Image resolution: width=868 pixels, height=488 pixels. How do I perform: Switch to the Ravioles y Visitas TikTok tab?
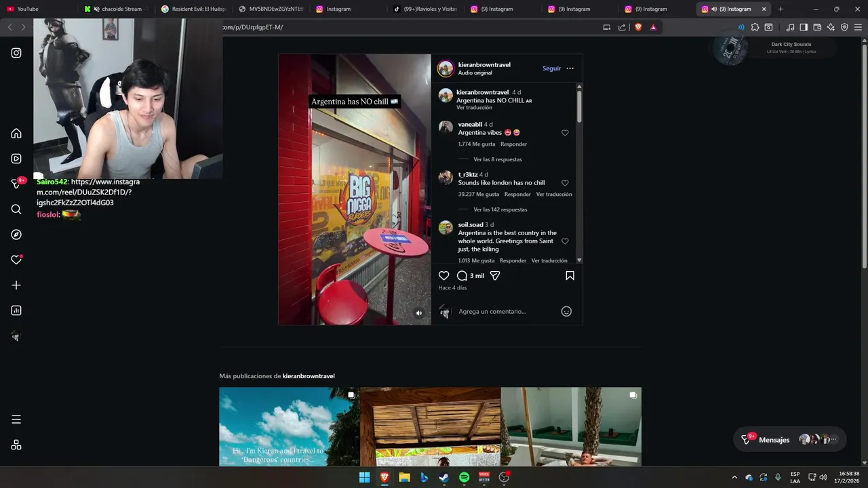point(425,9)
